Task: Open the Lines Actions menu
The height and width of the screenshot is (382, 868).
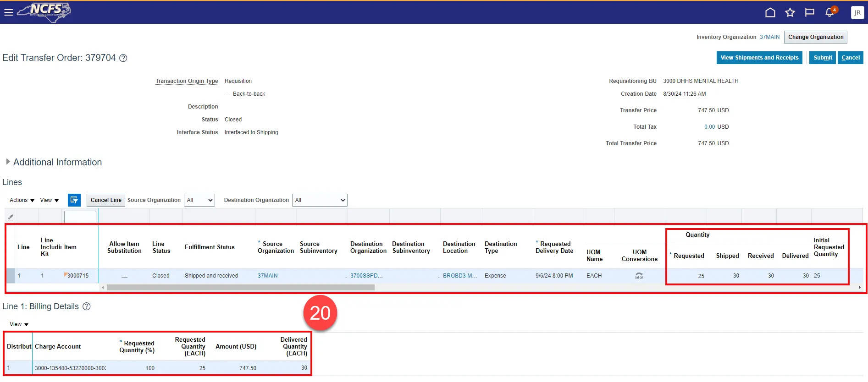Action: coord(22,200)
